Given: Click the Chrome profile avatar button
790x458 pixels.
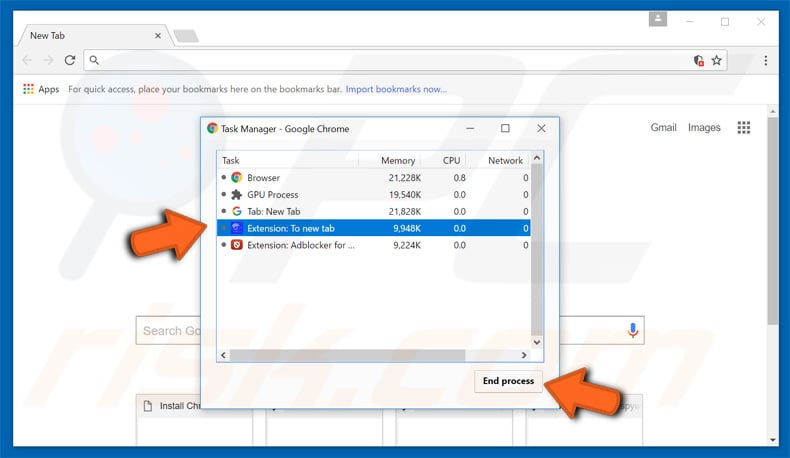Looking at the screenshot, I should click(657, 19).
